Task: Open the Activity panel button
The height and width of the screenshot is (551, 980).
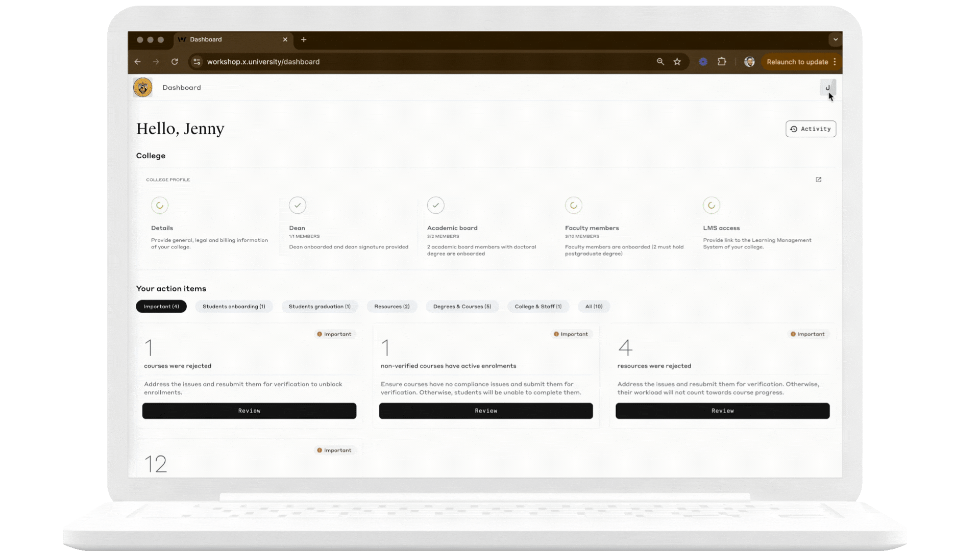Action: pos(811,129)
